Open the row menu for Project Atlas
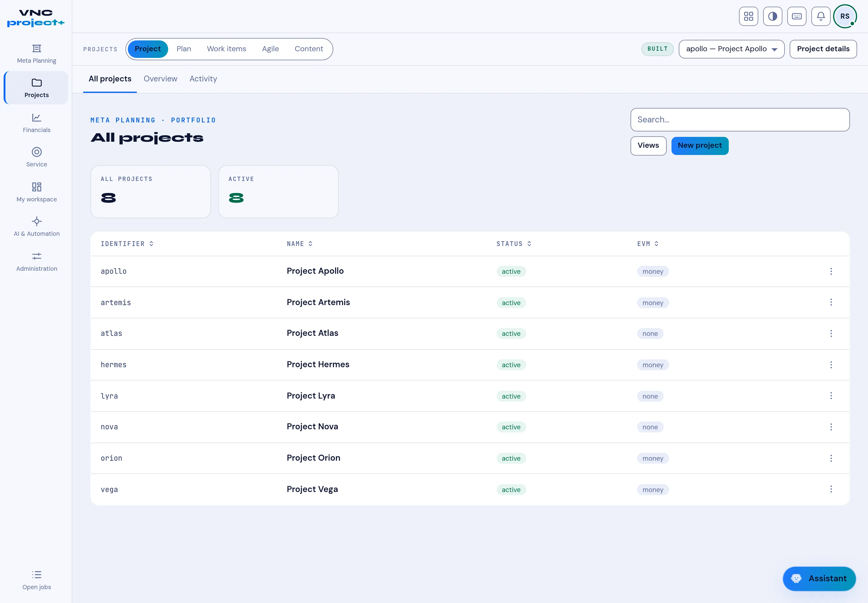The width and height of the screenshot is (868, 603). (831, 333)
